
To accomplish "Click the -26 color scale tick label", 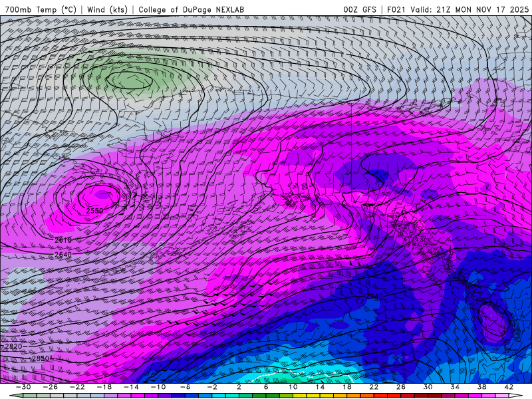I will [51, 387].
